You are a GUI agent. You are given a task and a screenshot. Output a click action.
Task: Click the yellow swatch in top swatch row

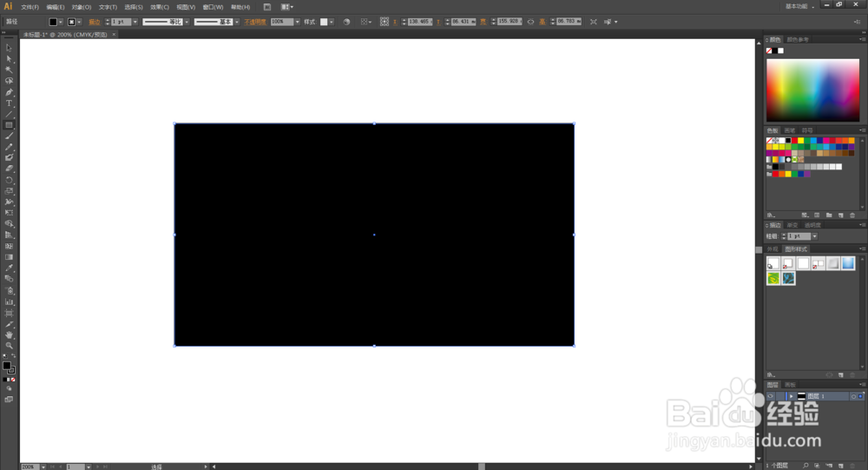pos(800,141)
